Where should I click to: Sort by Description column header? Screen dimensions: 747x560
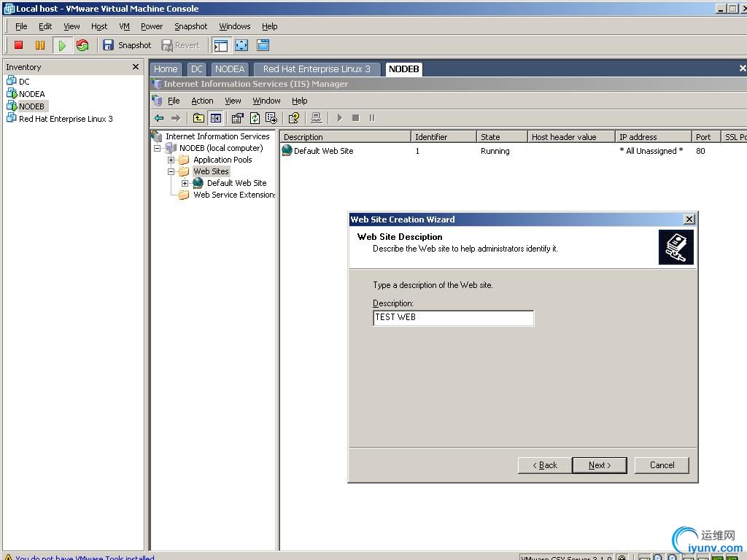click(x=345, y=136)
